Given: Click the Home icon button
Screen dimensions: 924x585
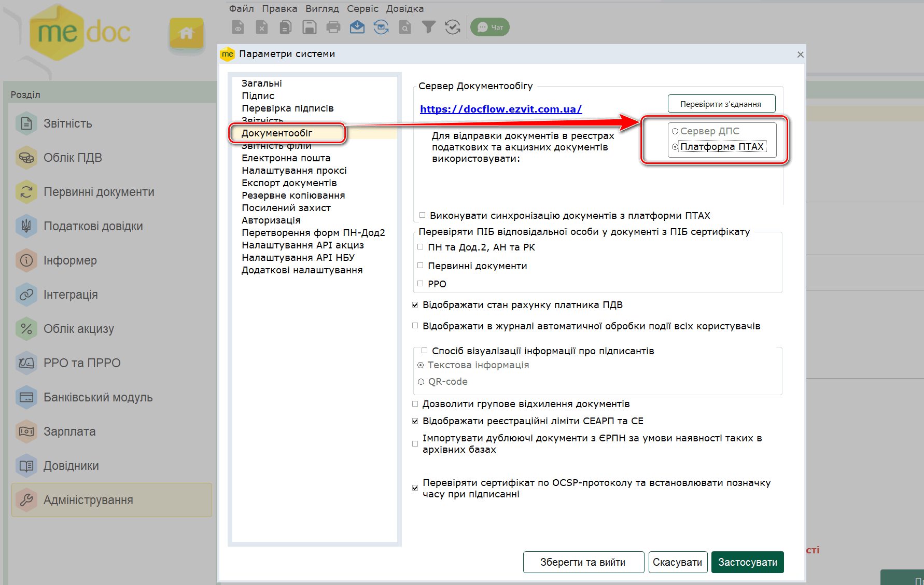Looking at the screenshot, I should pyautogui.click(x=186, y=34).
